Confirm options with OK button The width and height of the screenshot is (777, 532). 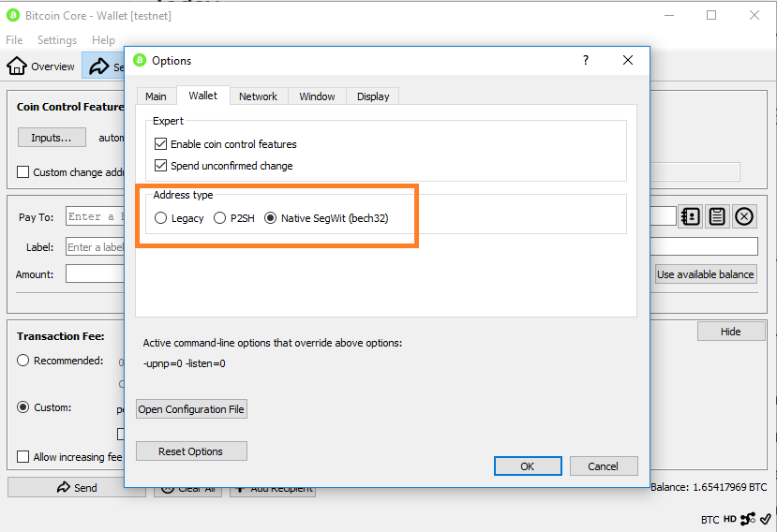528,465
